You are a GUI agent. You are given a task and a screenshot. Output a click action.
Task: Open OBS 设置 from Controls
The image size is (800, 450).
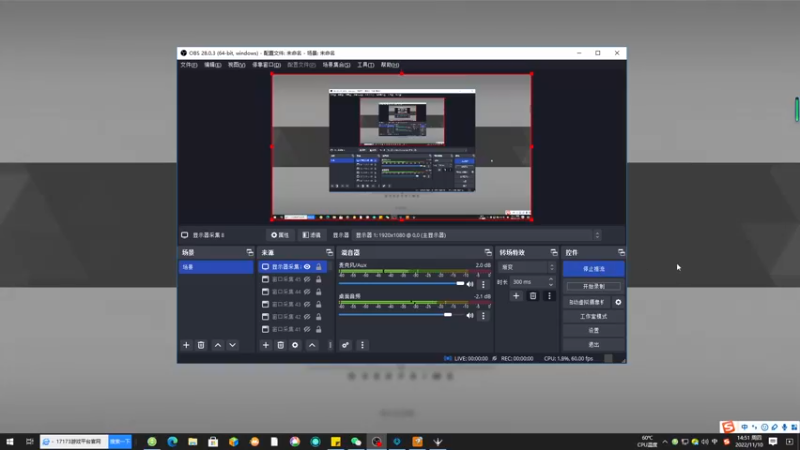(x=593, y=331)
